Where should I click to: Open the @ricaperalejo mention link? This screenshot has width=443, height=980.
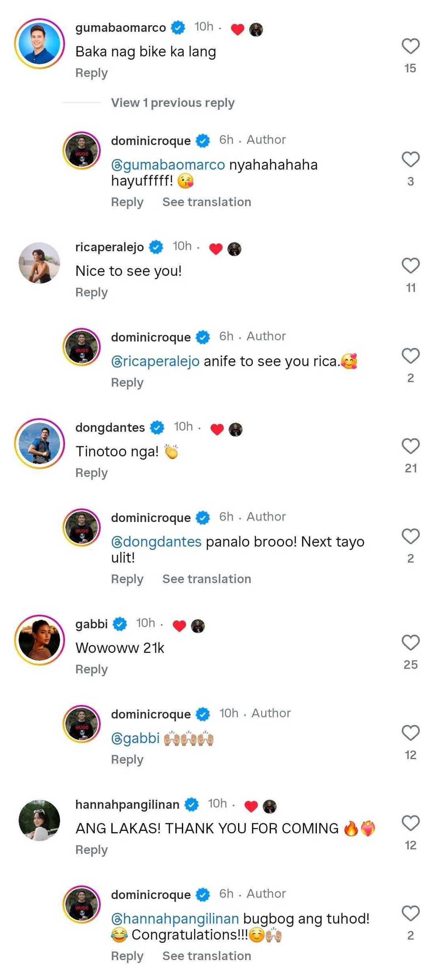point(155,362)
